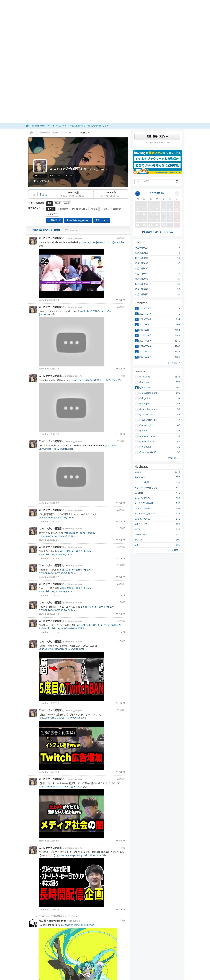Reply to the 'Cruel Intentions kissing scene' tweet
The height and width of the screenshot is (980, 210).
pos(117,503)
